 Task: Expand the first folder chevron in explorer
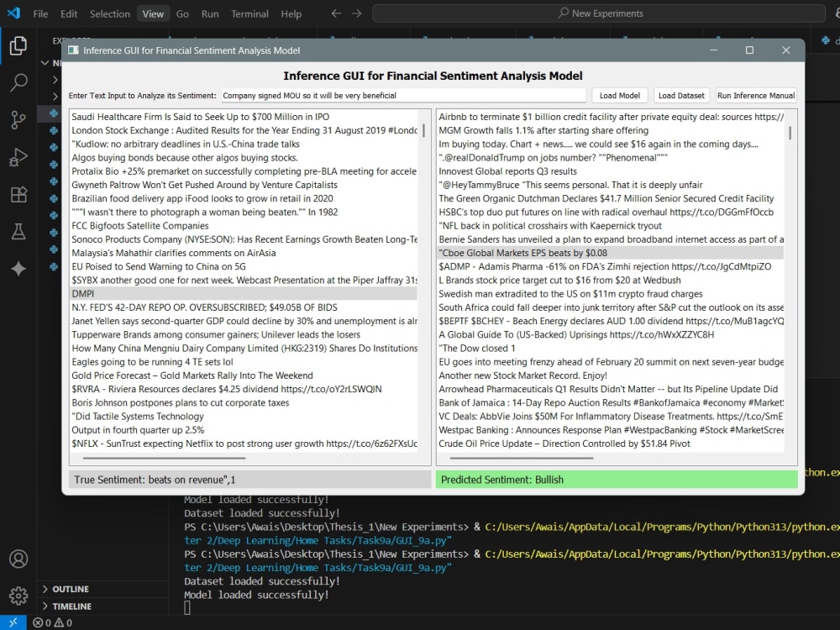coord(55,80)
